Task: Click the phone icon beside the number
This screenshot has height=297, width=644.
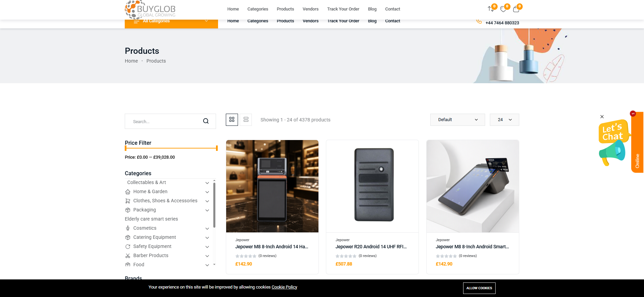Action: (479, 22)
